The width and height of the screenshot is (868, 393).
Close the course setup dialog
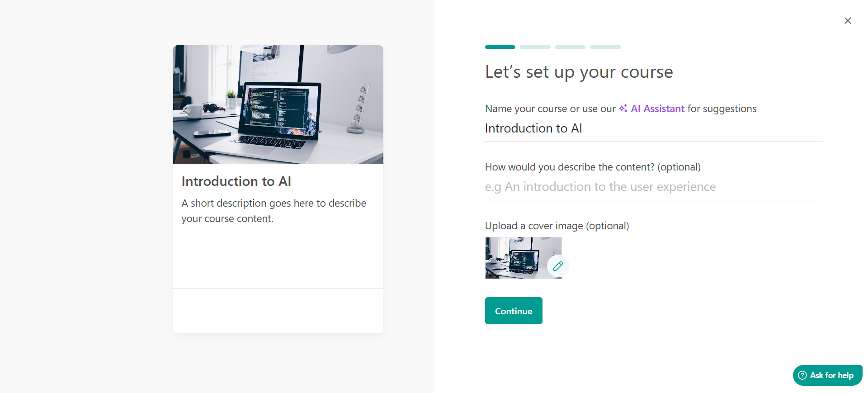(x=848, y=20)
